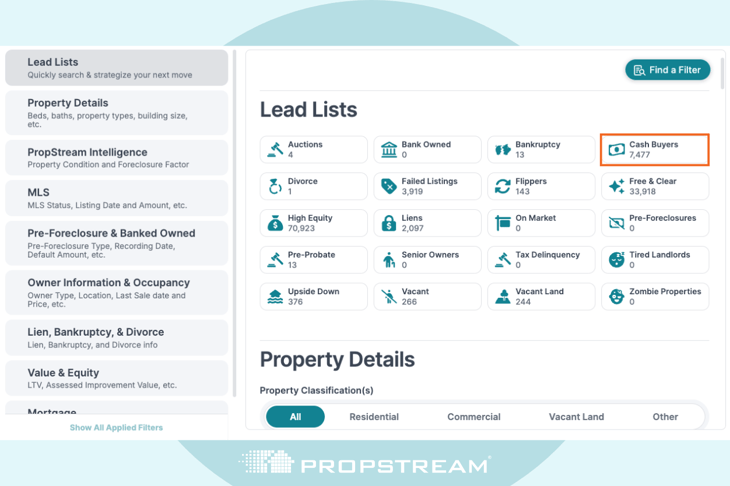Click the Liens padlock icon
The height and width of the screenshot is (486, 730).
[389, 223]
